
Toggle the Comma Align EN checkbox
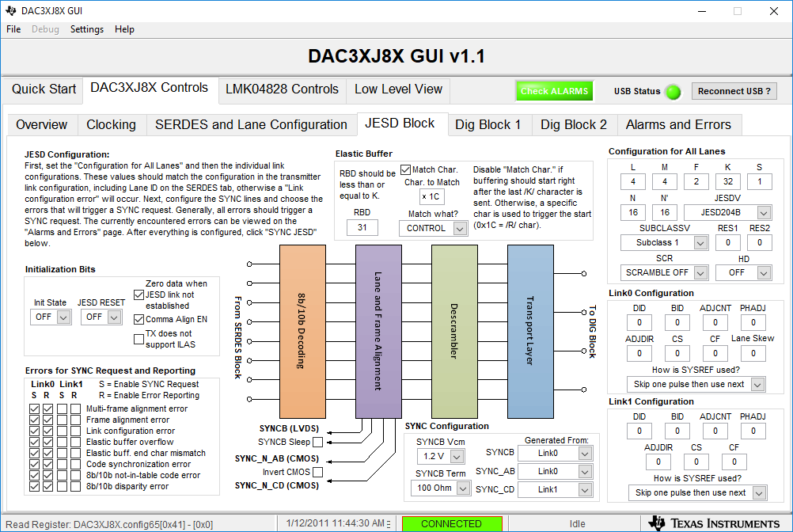tap(138, 319)
